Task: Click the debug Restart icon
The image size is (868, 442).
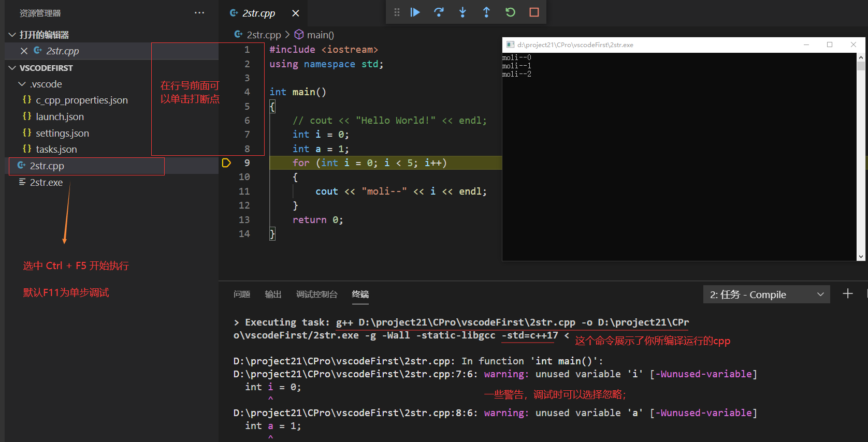Action: [x=510, y=12]
